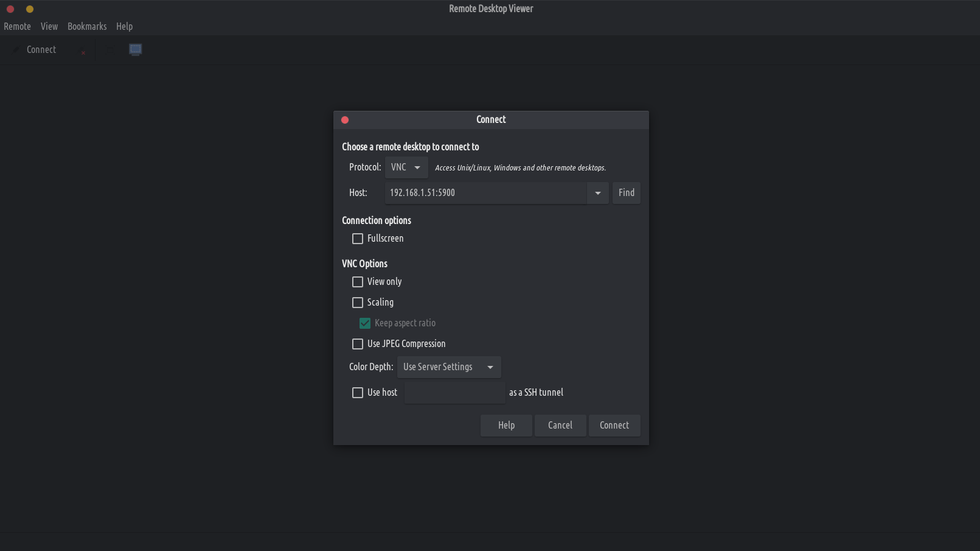The image size is (980, 551).
Task: Click the Cancel button in the dialog
Action: 560,426
